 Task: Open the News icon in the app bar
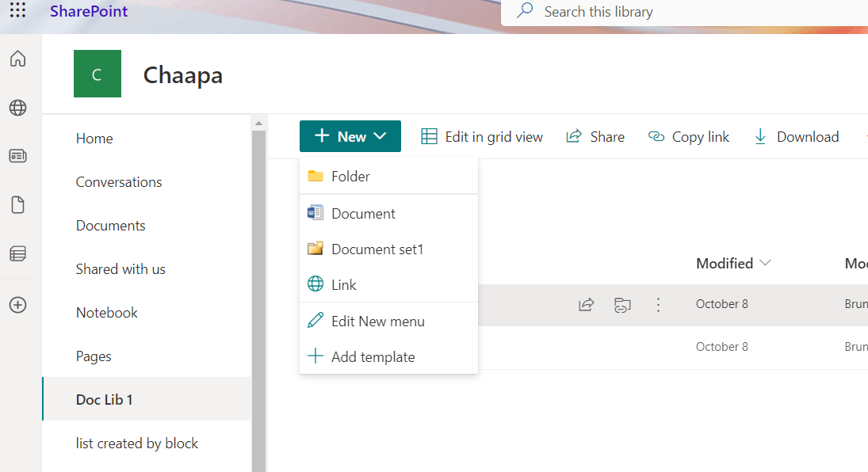(x=17, y=156)
